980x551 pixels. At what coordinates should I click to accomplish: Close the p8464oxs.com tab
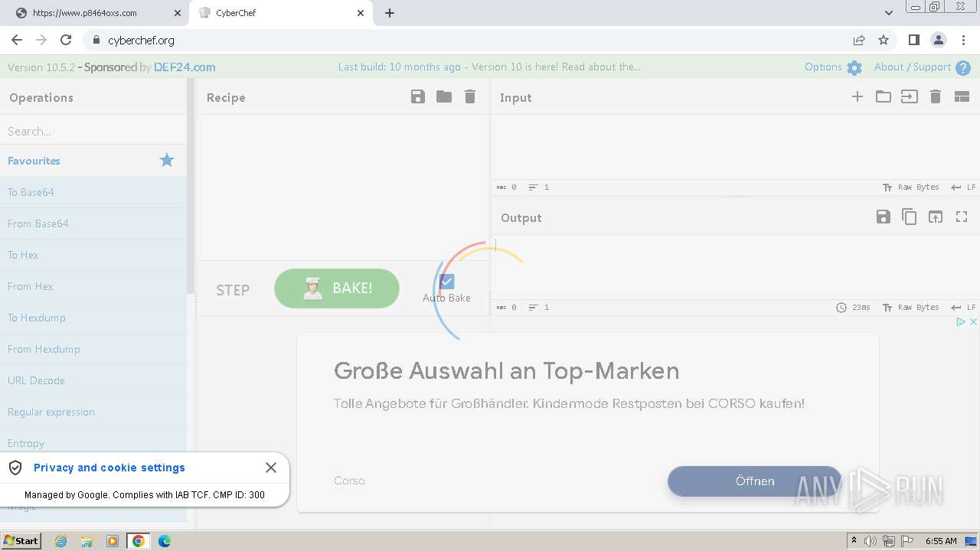coord(177,13)
